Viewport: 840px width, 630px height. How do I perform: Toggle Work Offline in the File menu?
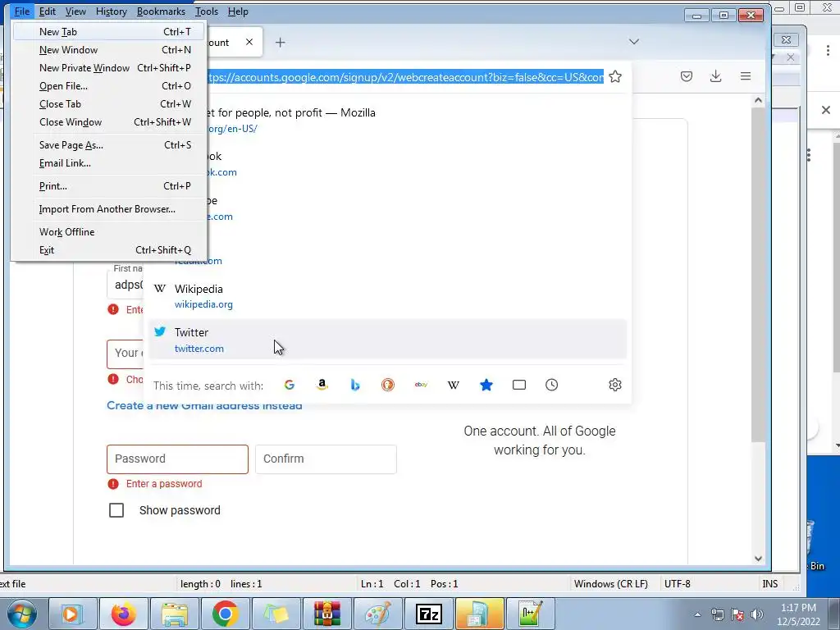(x=109, y=232)
